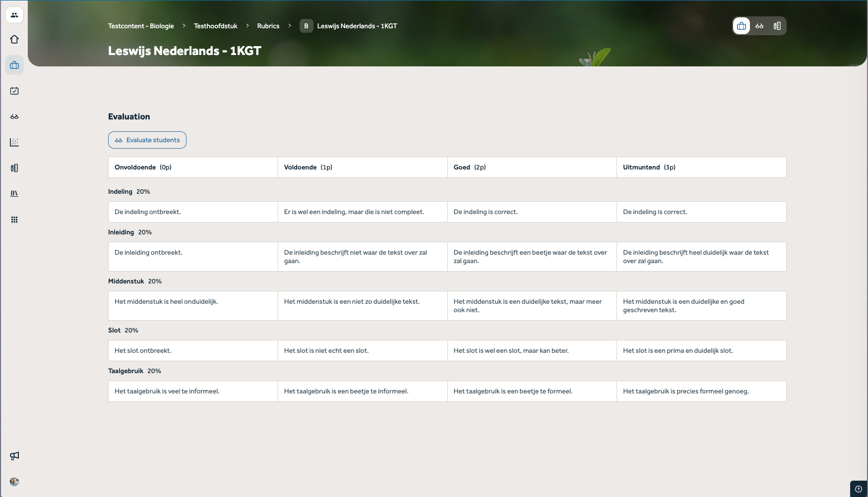This screenshot has height=497, width=868.
Task: Switch to gradebook view in header toggle
Action: coord(777,26)
